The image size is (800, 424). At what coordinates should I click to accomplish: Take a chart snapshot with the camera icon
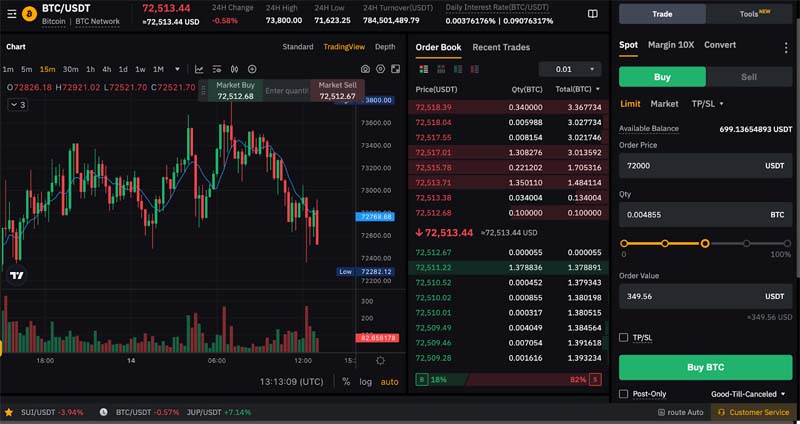pos(365,69)
